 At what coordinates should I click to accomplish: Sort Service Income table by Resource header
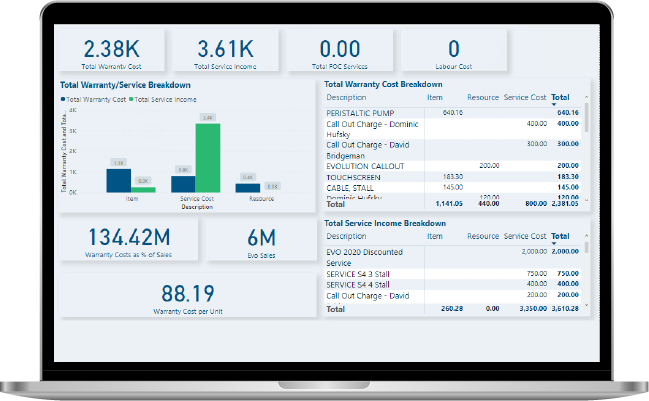[483, 236]
